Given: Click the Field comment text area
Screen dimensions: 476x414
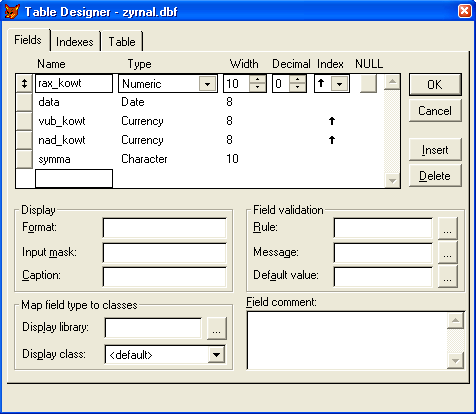Looking at the screenshot, I should click(x=347, y=340).
